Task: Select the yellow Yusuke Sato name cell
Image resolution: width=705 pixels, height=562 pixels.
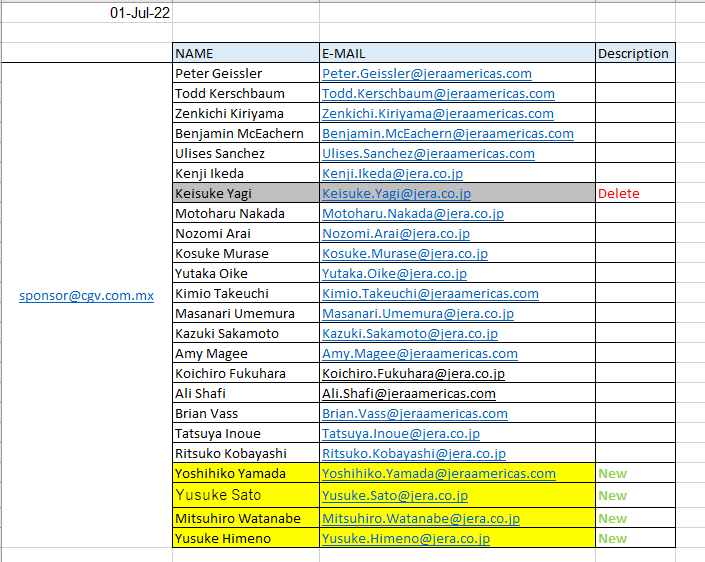Action: click(x=246, y=495)
